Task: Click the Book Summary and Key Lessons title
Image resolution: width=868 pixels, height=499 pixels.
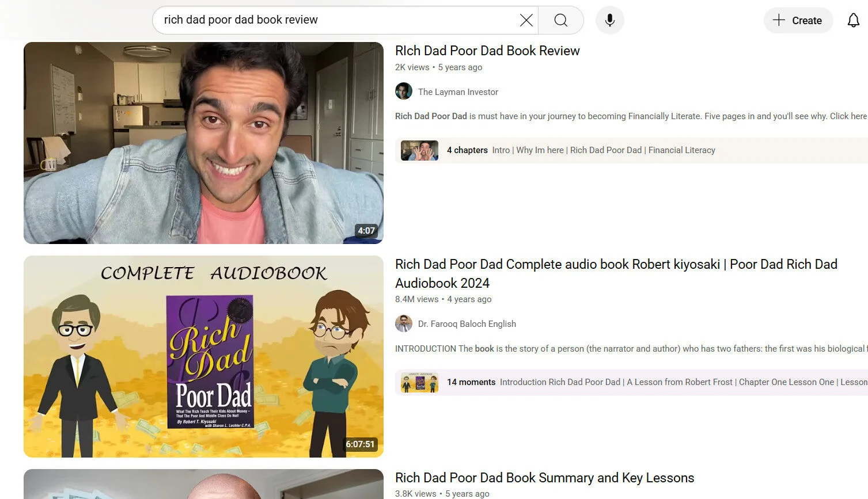Action: (544, 478)
